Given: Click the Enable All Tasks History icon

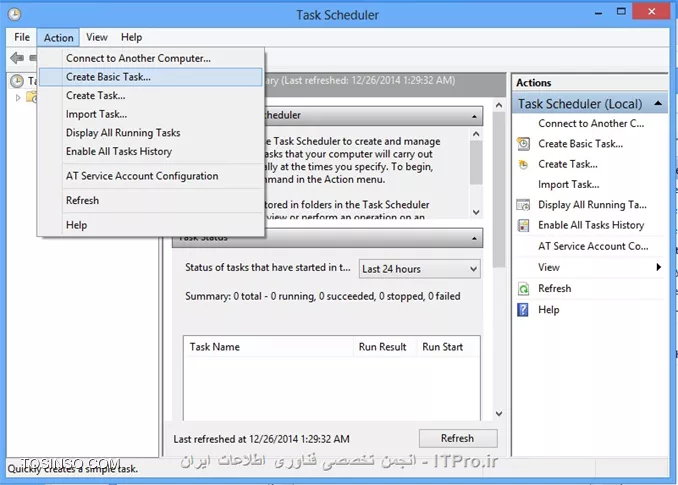Looking at the screenshot, I should 523,225.
